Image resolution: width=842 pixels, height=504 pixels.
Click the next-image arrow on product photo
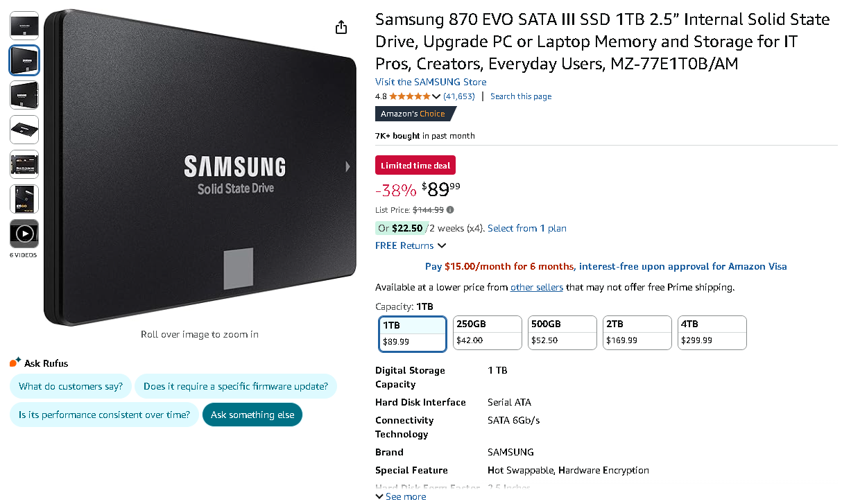tap(347, 166)
